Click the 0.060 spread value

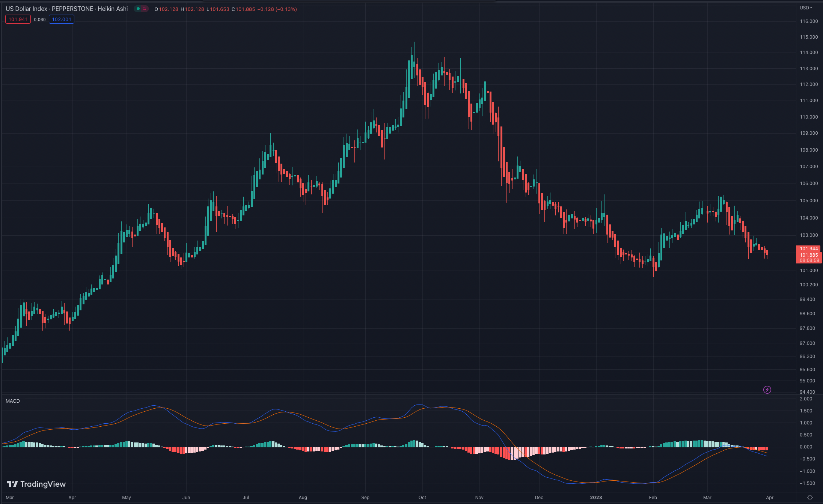pyautogui.click(x=40, y=20)
